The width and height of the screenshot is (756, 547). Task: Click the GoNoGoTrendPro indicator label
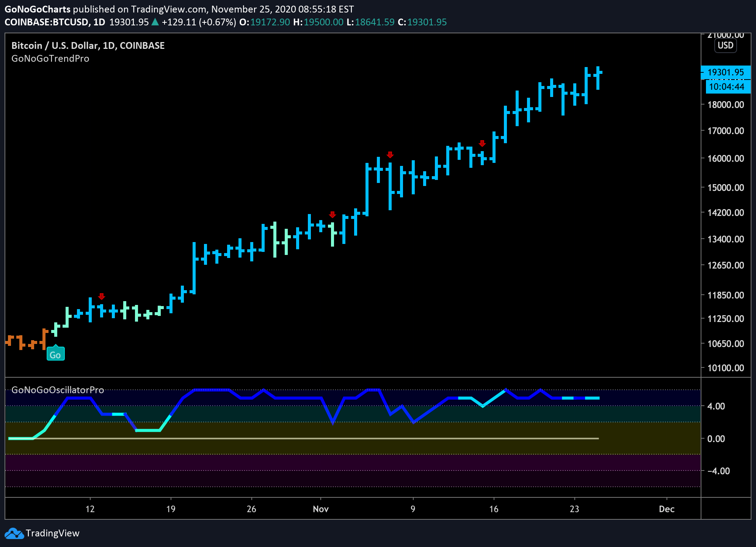[x=50, y=59]
